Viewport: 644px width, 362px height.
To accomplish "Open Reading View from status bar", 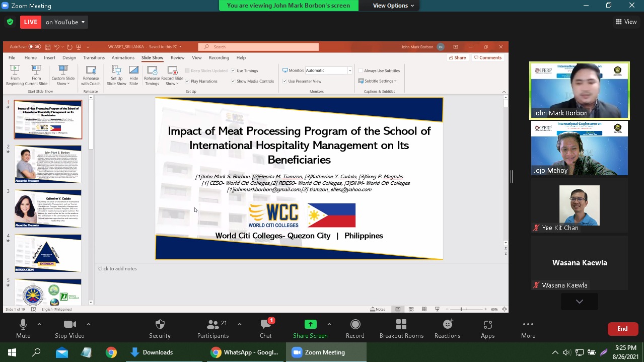I will coord(424,309).
